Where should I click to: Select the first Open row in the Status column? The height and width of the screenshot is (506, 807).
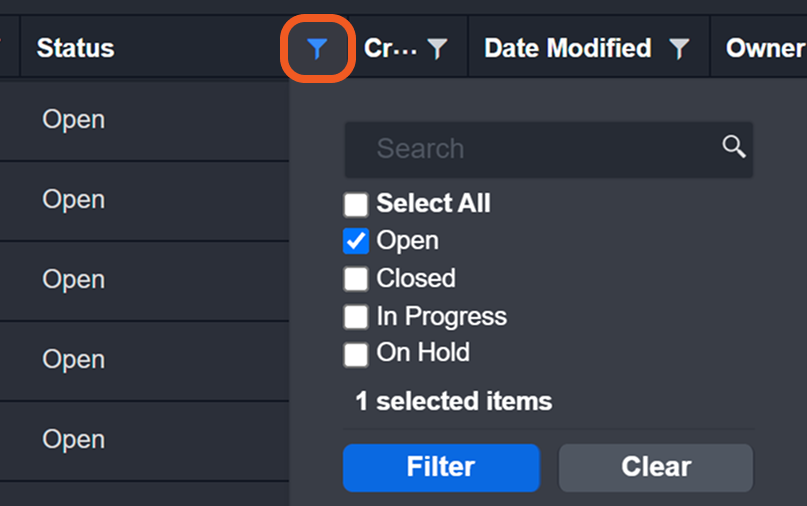[x=73, y=119]
